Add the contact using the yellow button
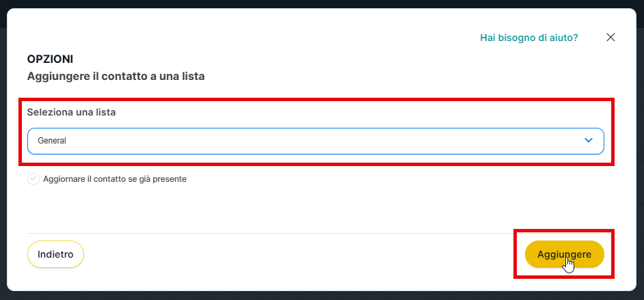 click(x=564, y=254)
